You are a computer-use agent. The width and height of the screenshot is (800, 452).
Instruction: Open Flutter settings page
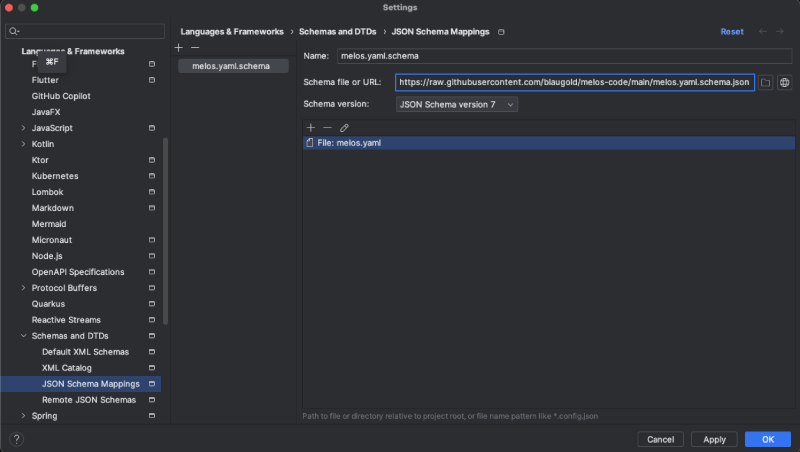pyautogui.click(x=45, y=80)
